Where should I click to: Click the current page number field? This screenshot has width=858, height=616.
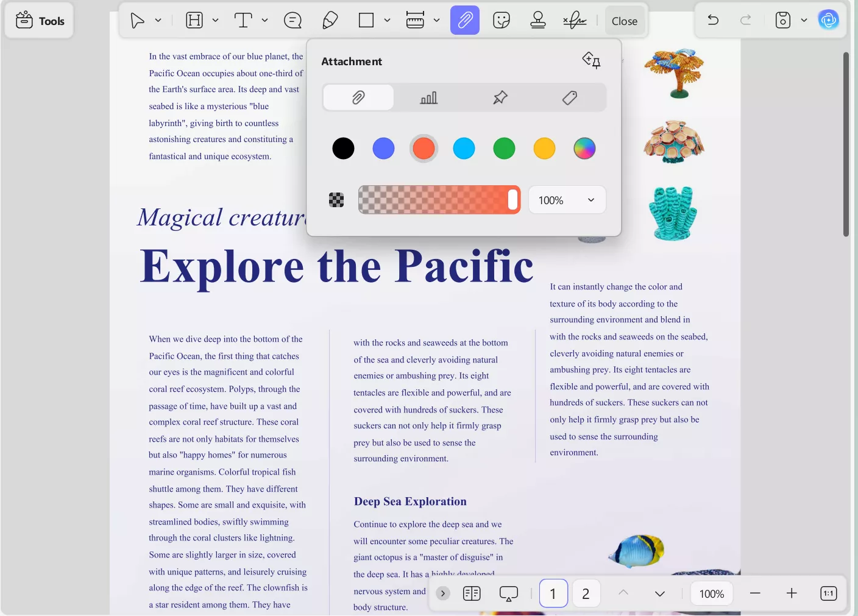click(x=553, y=593)
